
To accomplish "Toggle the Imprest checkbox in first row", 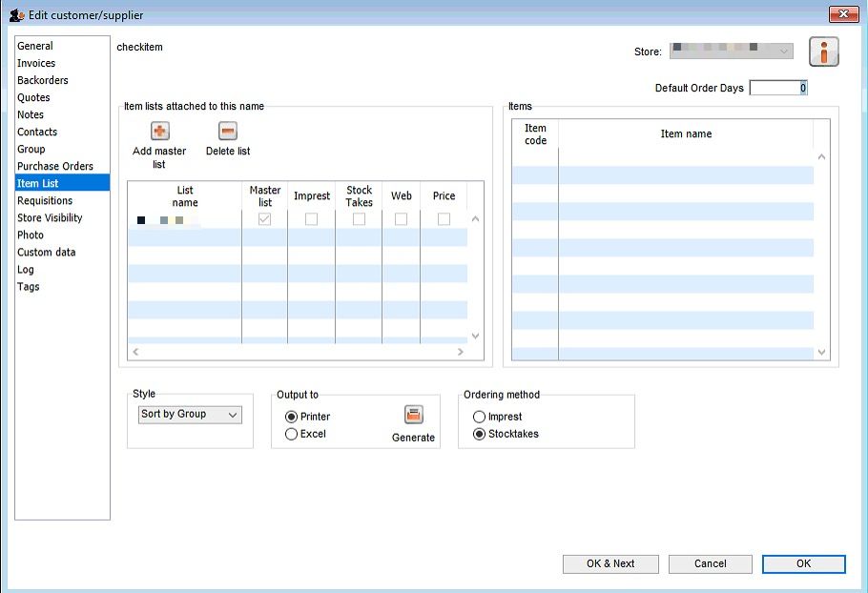I will 311,219.
